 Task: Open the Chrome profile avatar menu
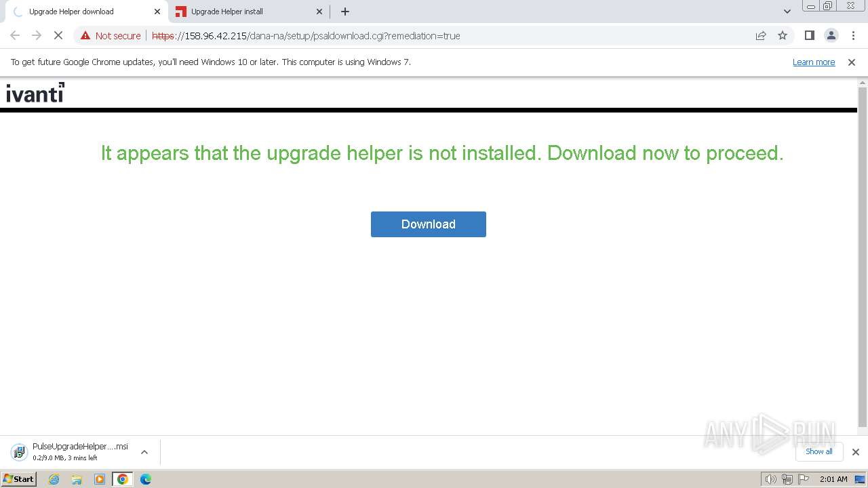[831, 35]
